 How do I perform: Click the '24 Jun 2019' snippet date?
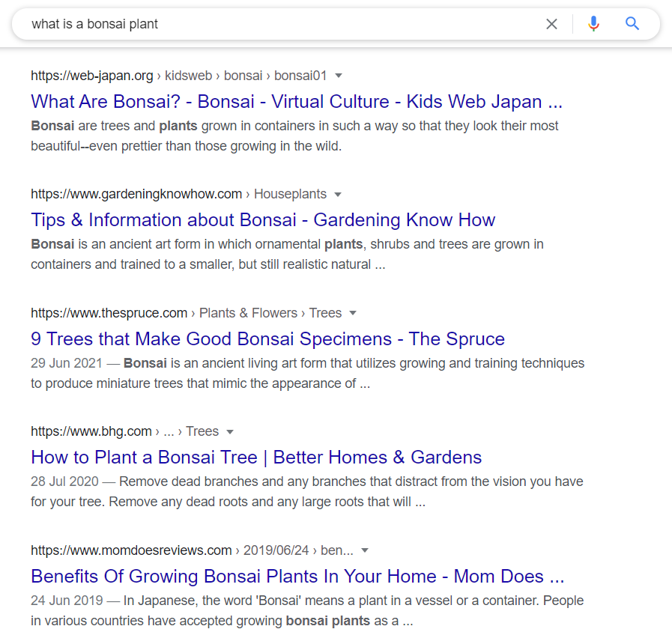(67, 601)
